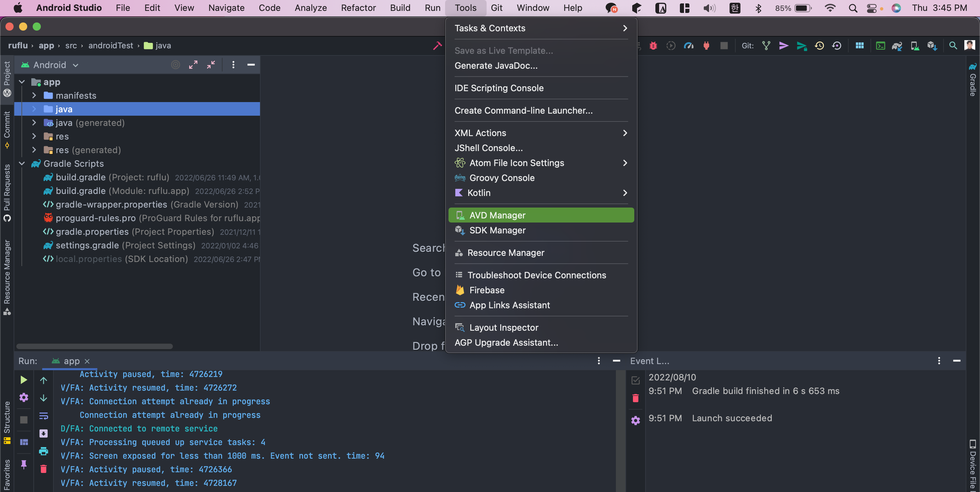Expand the manifests folder

(34, 95)
